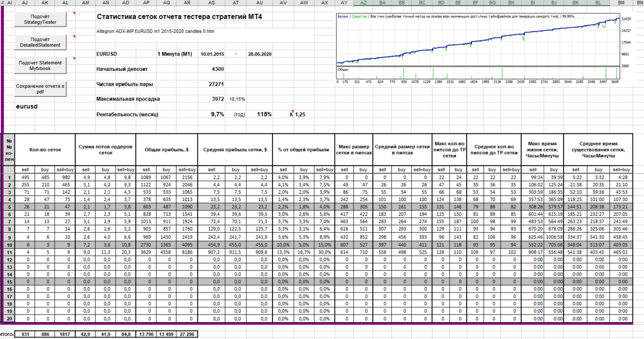
Task: Click Сохранение отчета в pdf button
Action: [40, 89]
